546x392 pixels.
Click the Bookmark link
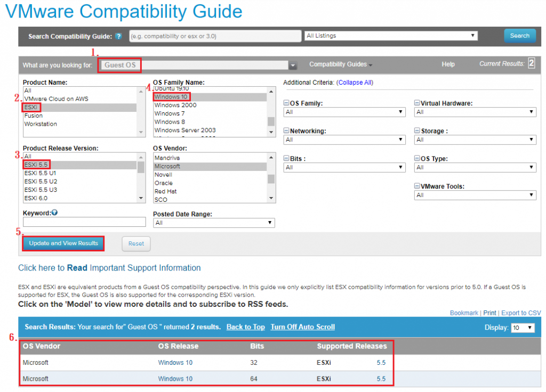tap(464, 313)
